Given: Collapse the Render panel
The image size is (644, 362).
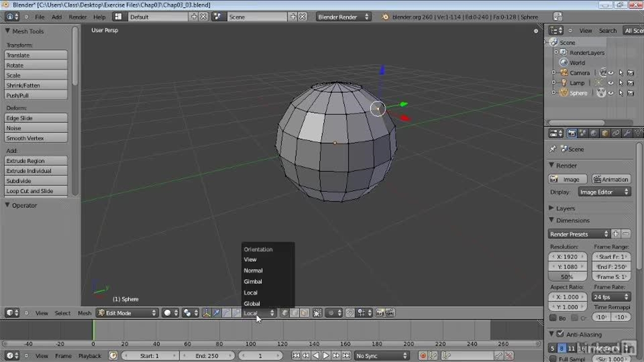Looking at the screenshot, I should click(552, 165).
